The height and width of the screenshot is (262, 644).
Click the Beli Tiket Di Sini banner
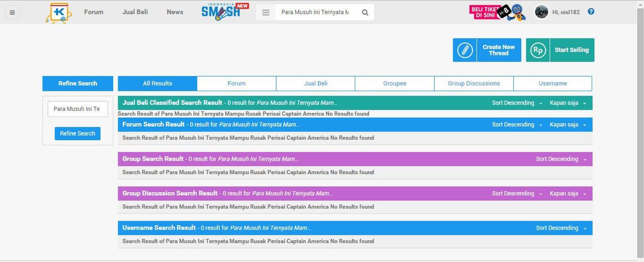pyautogui.click(x=497, y=12)
